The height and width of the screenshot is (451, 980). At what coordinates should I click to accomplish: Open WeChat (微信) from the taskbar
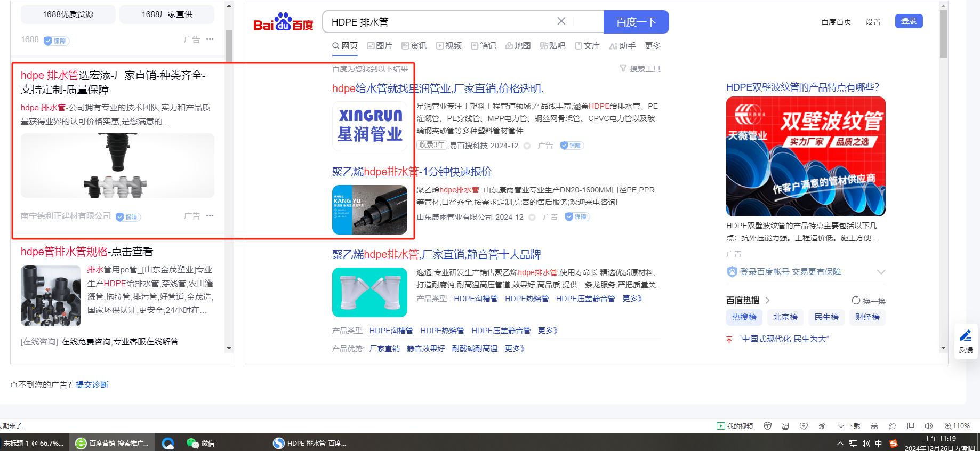pyautogui.click(x=201, y=443)
